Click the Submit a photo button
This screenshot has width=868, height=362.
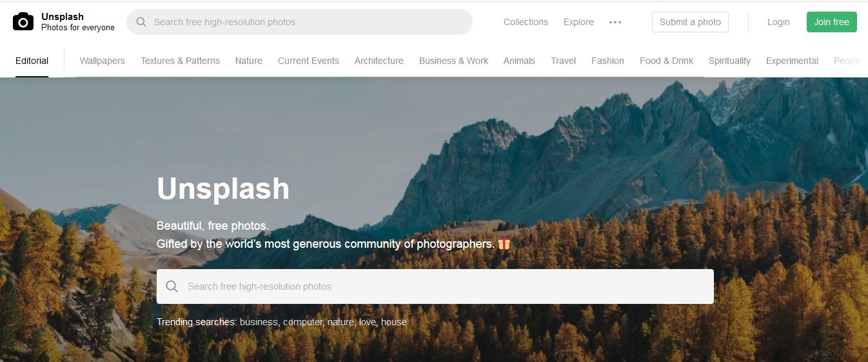coord(690,22)
